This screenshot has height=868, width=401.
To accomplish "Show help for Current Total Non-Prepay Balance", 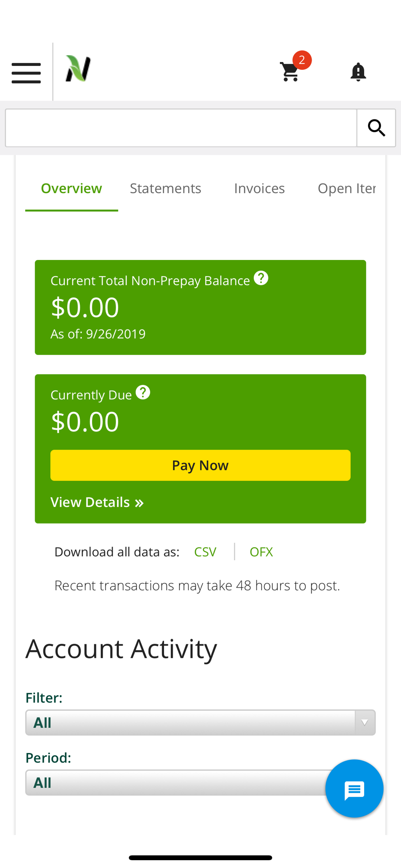I will click(261, 278).
